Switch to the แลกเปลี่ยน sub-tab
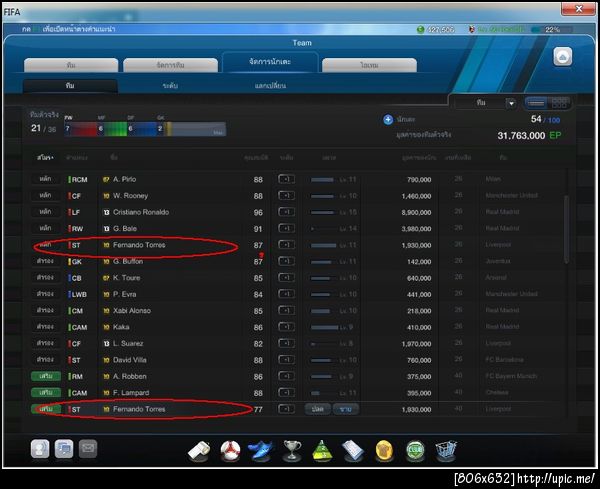The image size is (600, 489). point(270,86)
